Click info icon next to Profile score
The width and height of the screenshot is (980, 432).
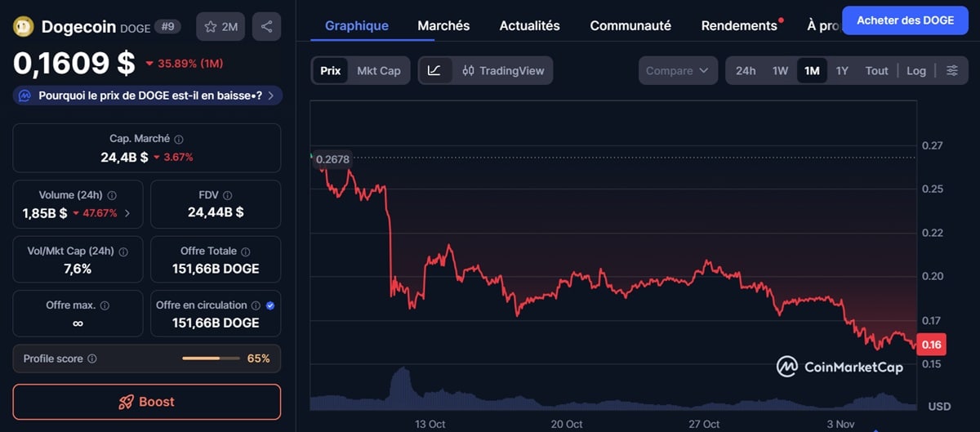(x=92, y=359)
